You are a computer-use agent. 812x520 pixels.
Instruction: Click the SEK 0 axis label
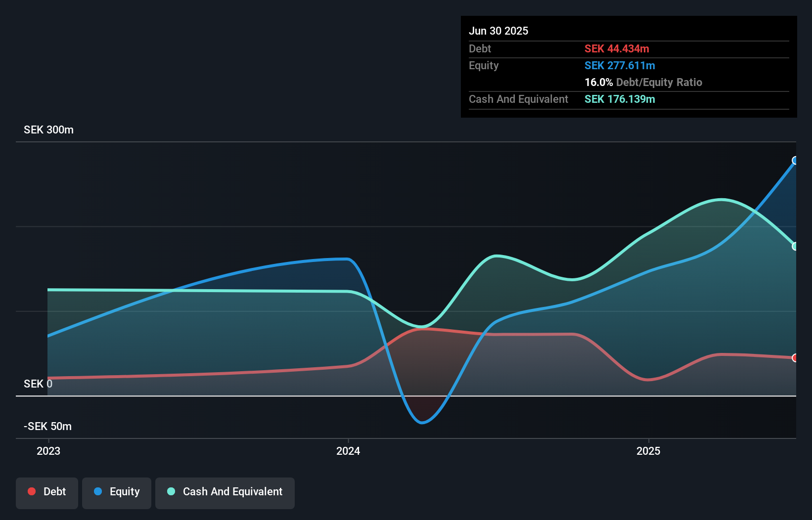38,384
